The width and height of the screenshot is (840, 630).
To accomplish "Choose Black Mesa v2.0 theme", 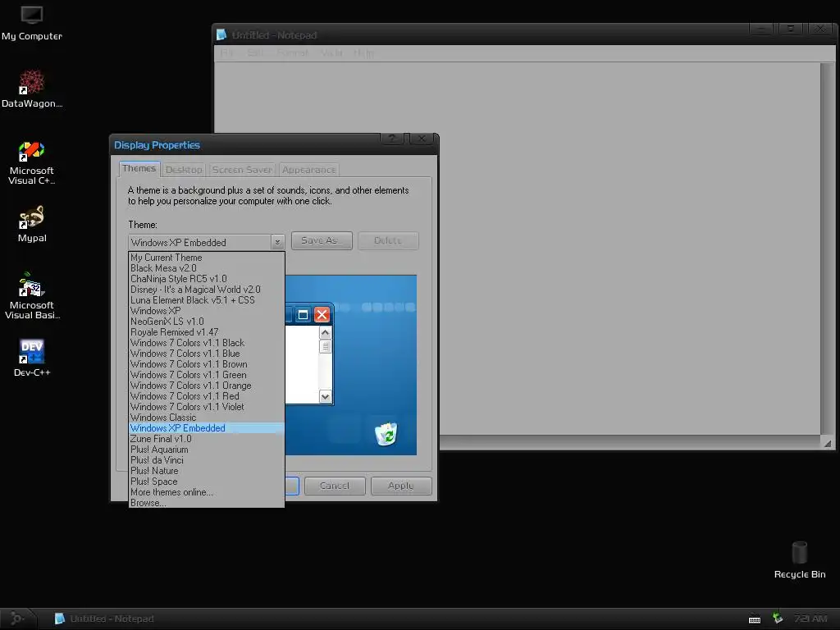I will pos(206,268).
